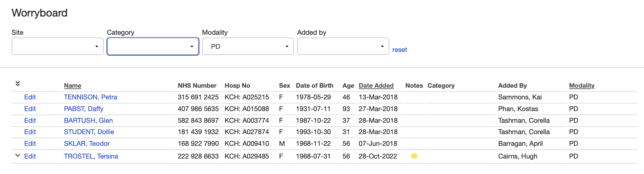Open patient BARTUSH, Glen

tap(88, 121)
